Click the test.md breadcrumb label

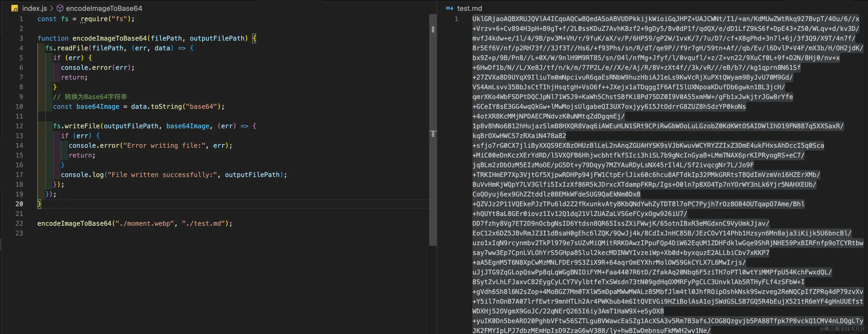[x=469, y=8]
